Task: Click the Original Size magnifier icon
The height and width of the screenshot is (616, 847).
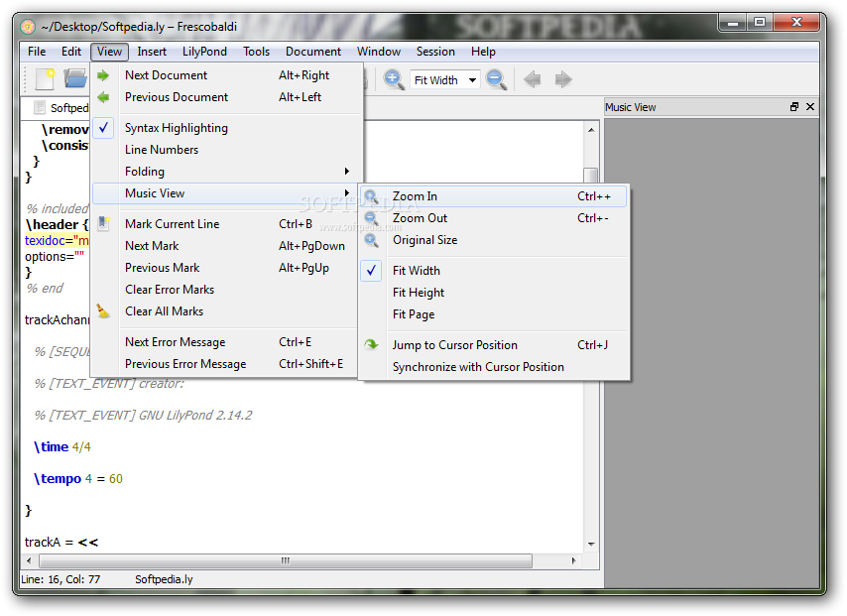Action: [x=371, y=240]
